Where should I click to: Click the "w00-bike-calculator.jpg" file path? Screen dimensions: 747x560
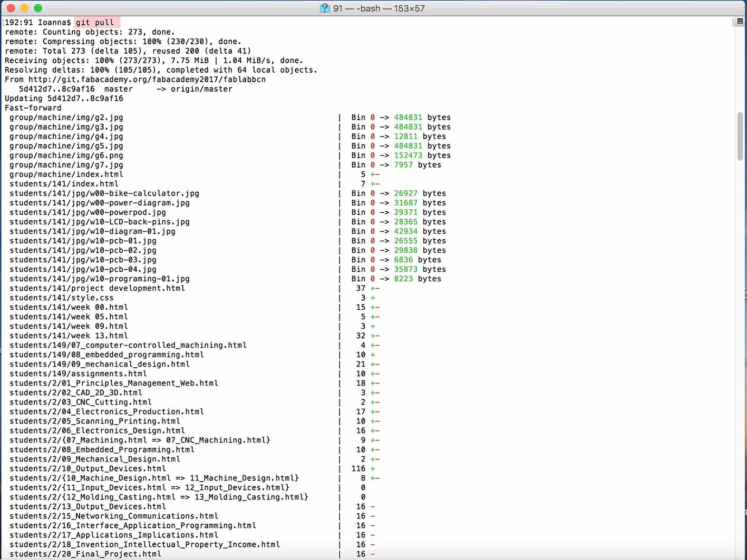pos(104,193)
